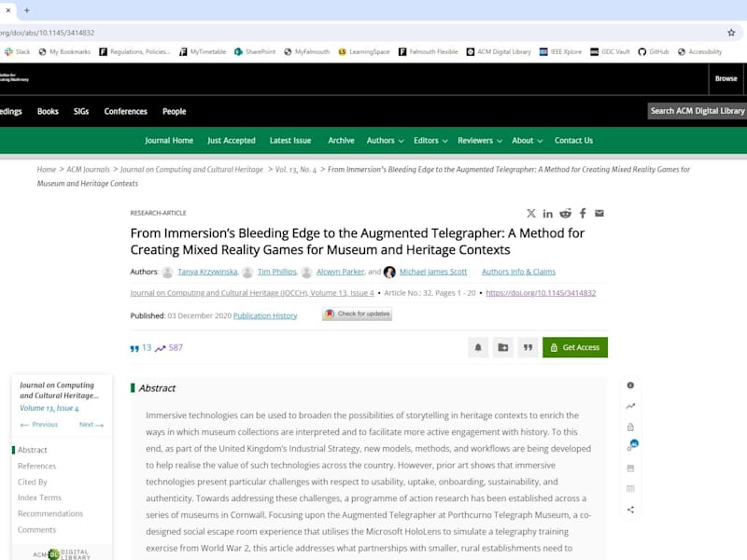
Task: Expand the Editors dropdown menu
Action: click(430, 141)
